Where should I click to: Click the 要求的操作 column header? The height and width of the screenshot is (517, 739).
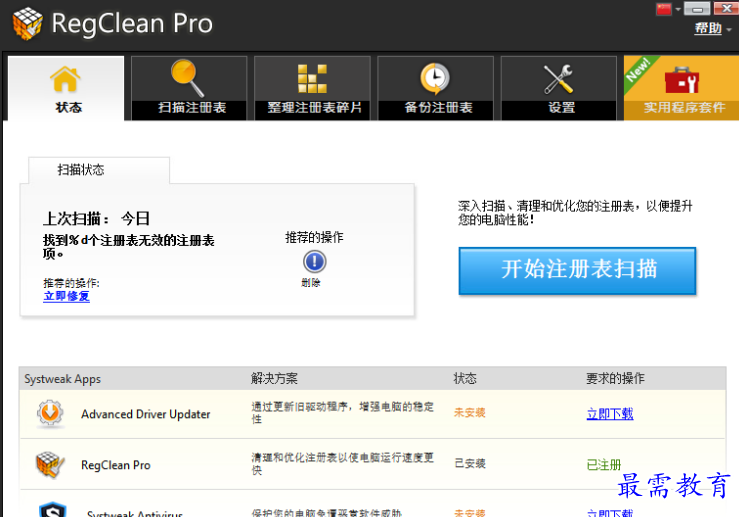[x=615, y=378]
